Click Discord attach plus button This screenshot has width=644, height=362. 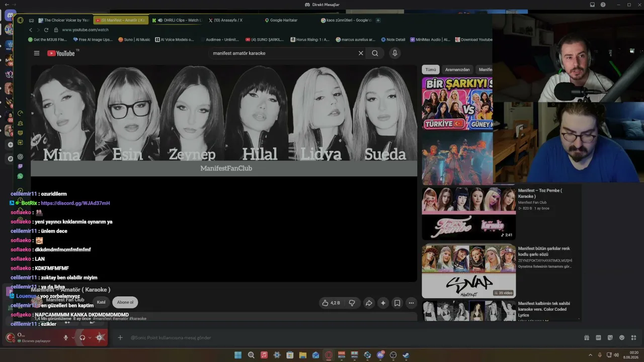[x=120, y=338]
